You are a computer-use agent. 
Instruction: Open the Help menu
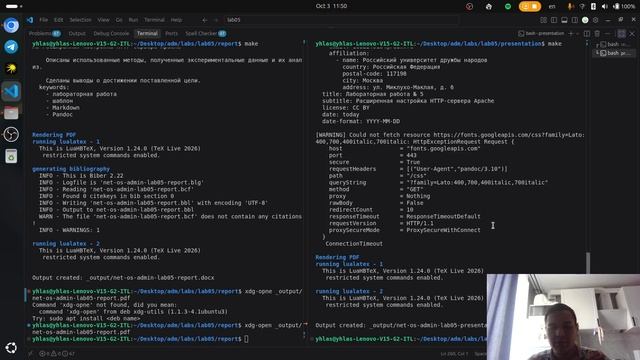[176, 20]
